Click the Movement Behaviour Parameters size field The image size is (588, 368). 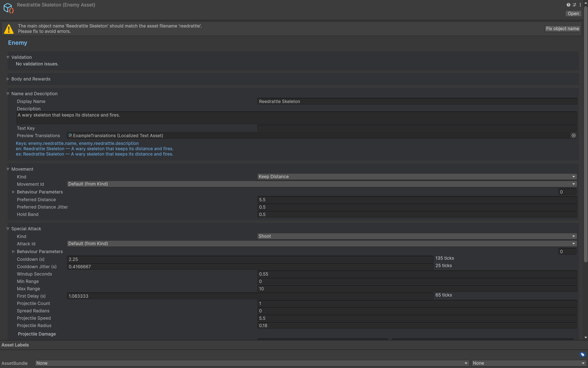pos(567,192)
